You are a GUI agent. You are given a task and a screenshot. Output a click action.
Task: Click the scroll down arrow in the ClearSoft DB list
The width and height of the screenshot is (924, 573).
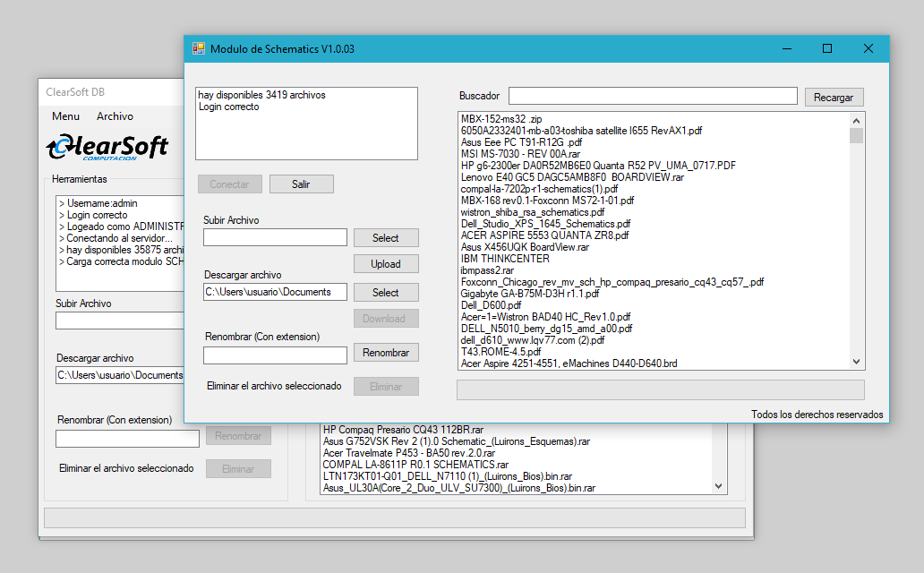click(718, 486)
